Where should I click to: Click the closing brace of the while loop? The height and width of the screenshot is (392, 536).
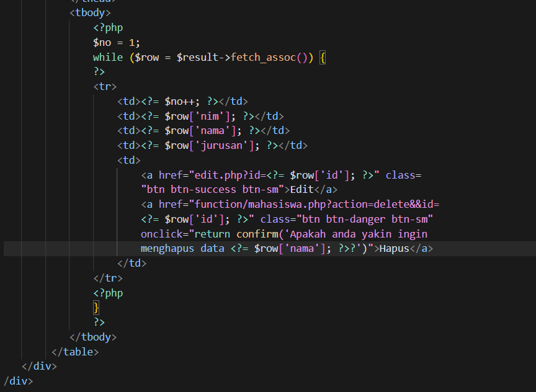[96, 308]
